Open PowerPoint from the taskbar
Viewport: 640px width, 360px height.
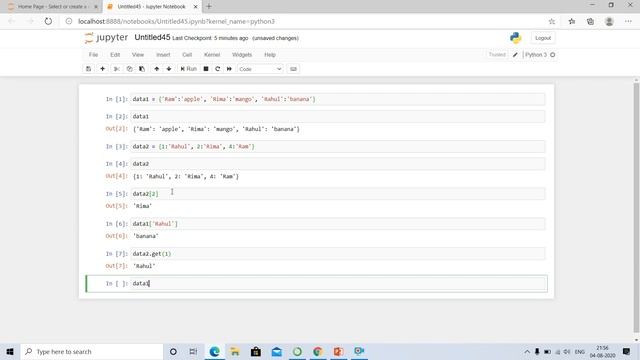click(338, 351)
